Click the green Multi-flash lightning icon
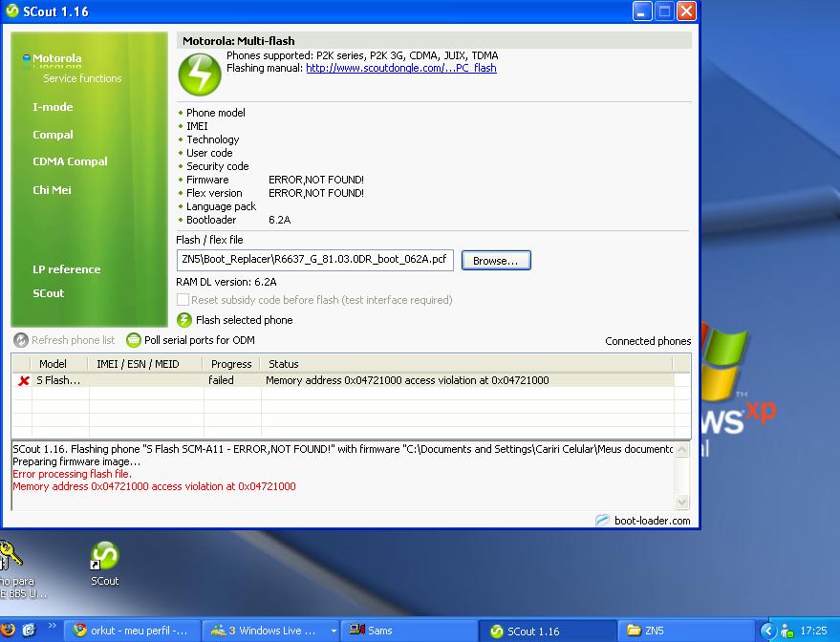The height and width of the screenshot is (642, 840). point(200,75)
